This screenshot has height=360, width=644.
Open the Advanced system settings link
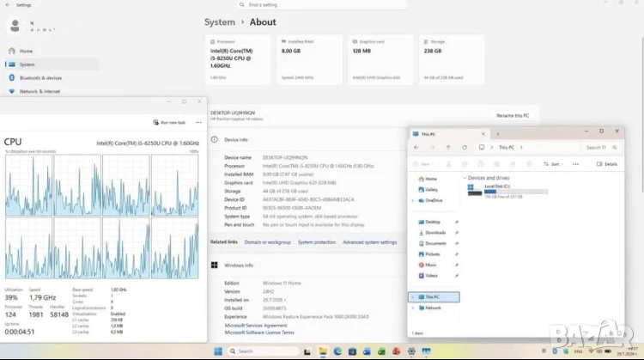[x=369, y=242]
